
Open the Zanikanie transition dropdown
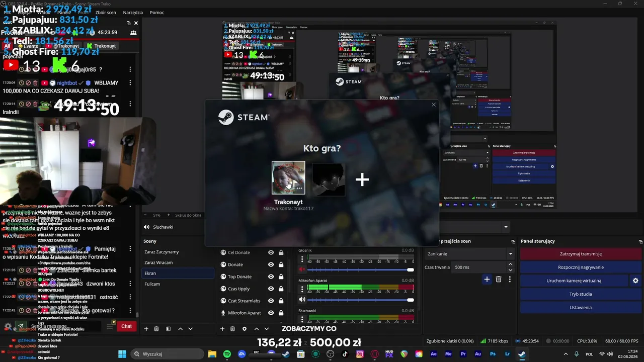point(469,254)
